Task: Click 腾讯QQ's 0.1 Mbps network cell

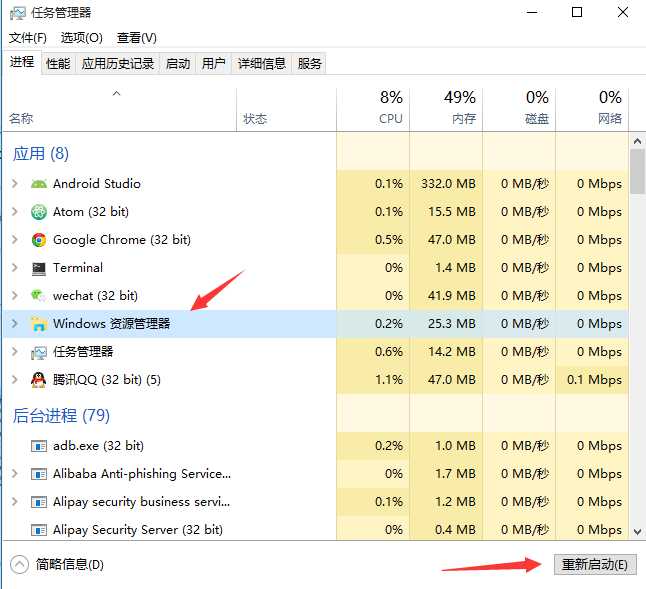Action: (x=592, y=380)
